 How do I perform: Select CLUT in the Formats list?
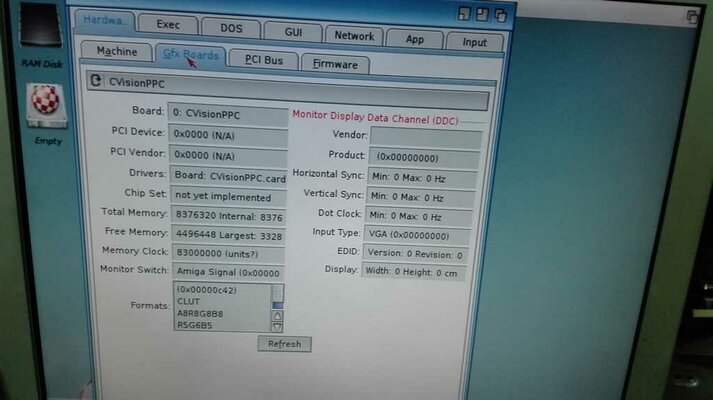189,301
